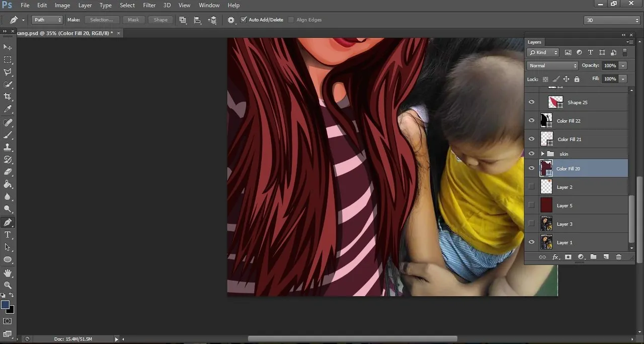Click the Lock all padlock icon
The width and height of the screenshot is (644, 344).
click(577, 79)
